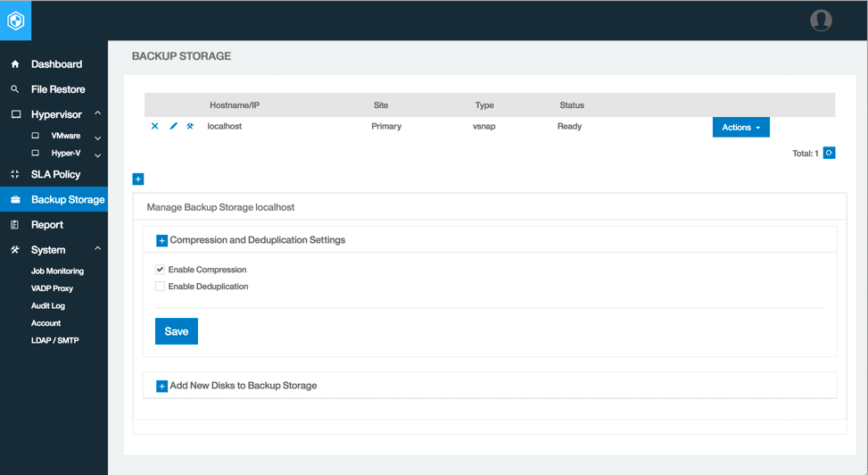
Task: Check the Enable Deduplication checkbox
Action: (160, 287)
